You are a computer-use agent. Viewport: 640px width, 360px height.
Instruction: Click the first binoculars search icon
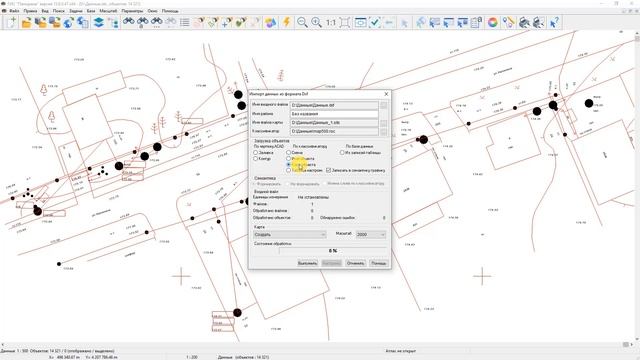[x=129, y=22]
